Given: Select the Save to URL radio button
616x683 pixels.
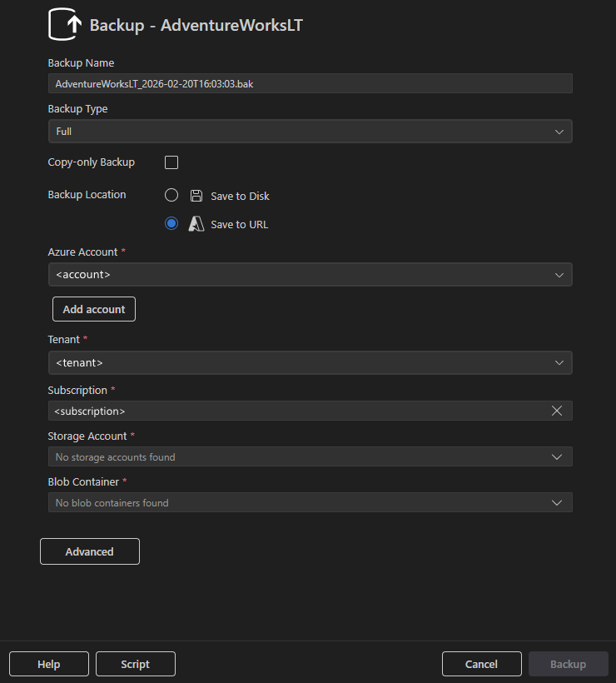Looking at the screenshot, I should tap(171, 223).
